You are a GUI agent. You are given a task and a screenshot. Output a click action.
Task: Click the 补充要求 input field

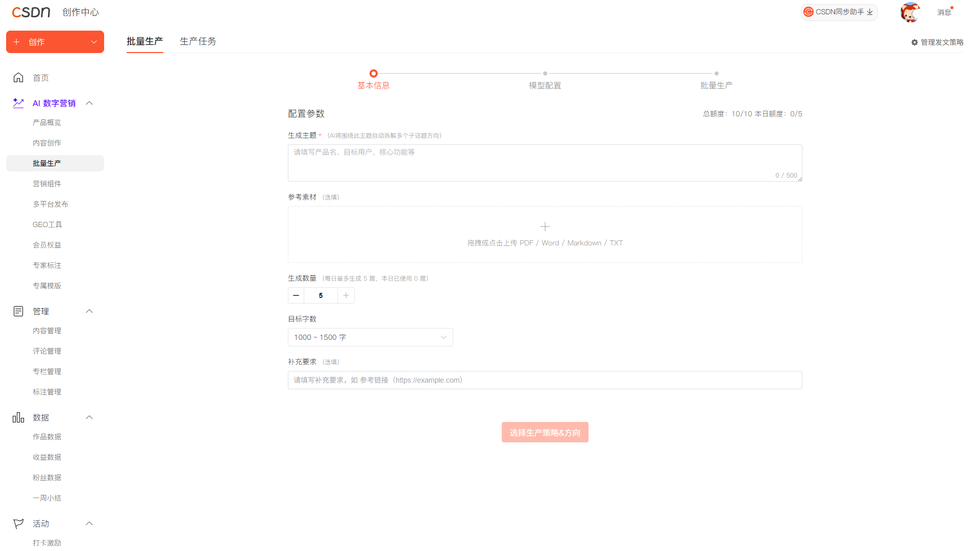point(545,380)
